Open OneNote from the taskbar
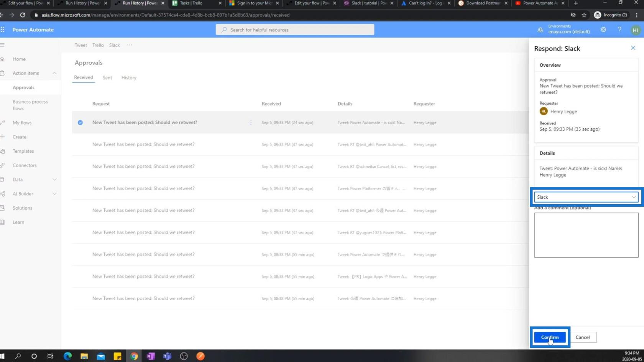 tap(151, 356)
